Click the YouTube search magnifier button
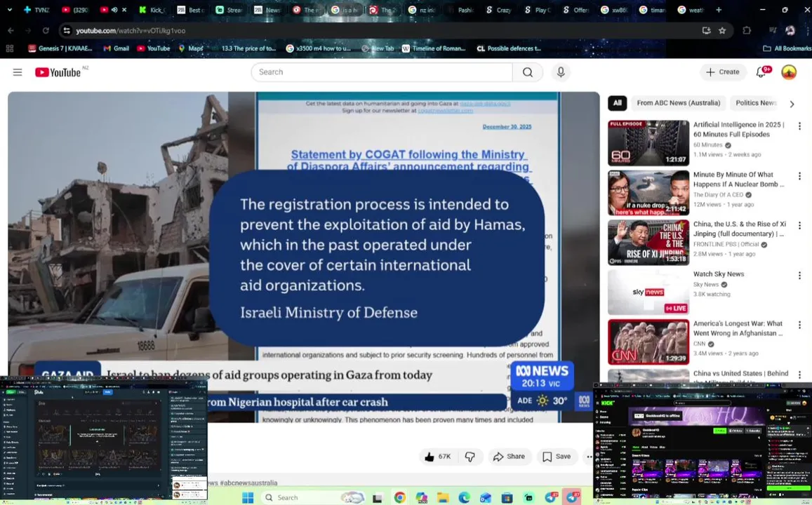Viewport: 812px width, 505px height. [x=527, y=72]
